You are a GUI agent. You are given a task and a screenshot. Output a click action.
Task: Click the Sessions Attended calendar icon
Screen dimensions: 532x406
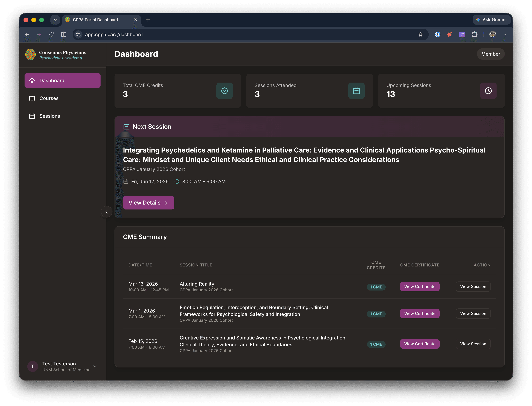[356, 91]
